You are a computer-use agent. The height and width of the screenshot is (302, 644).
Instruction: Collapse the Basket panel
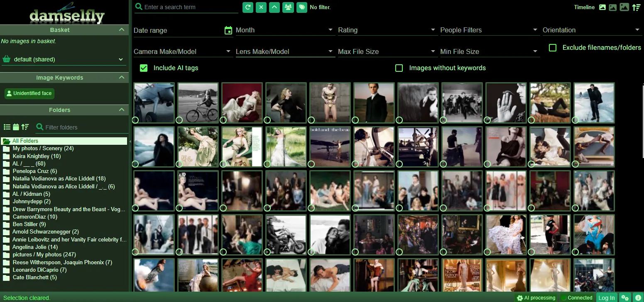(121, 30)
